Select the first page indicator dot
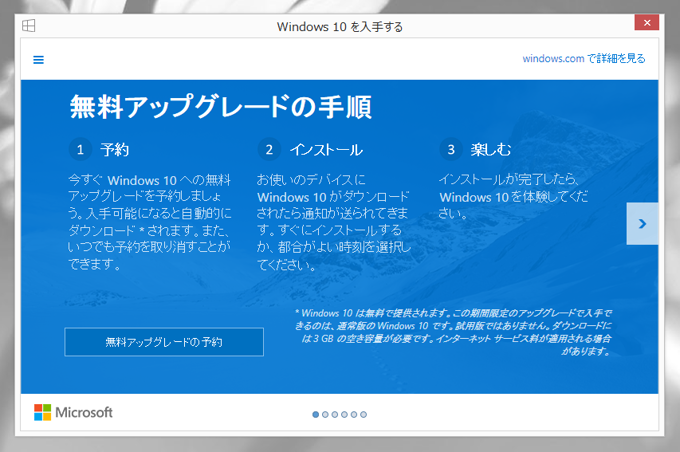 316,414
